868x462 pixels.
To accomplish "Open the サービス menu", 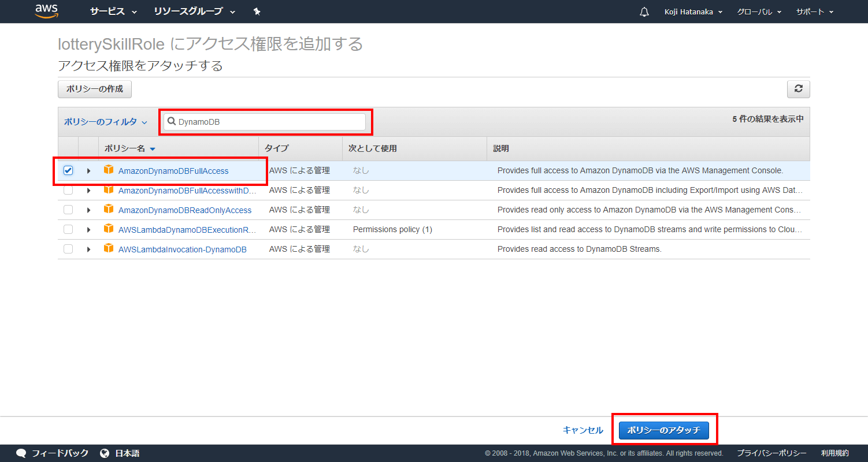I will coord(114,12).
